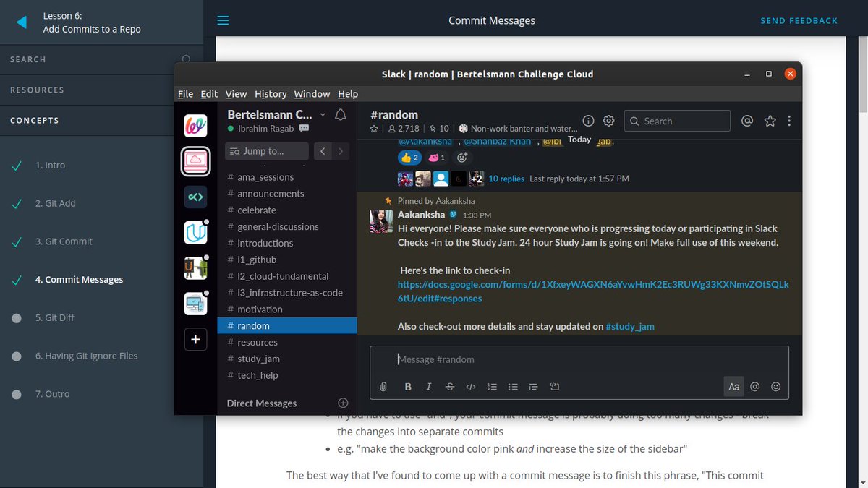Open the View menu
This screenshot has width=868, height=488.
(236, 94)
